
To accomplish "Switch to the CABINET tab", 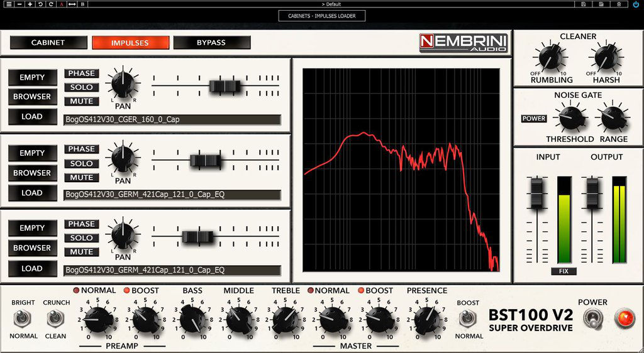I will point(48,43).
